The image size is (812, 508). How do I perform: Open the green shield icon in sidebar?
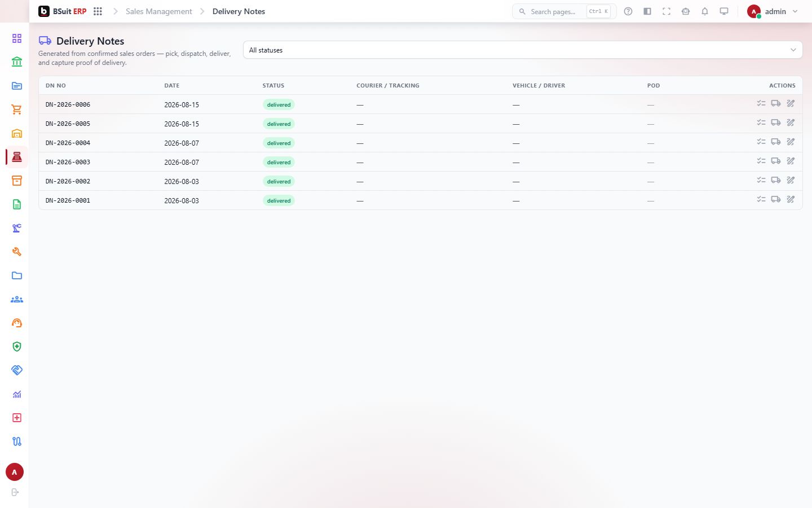[17, 347]
